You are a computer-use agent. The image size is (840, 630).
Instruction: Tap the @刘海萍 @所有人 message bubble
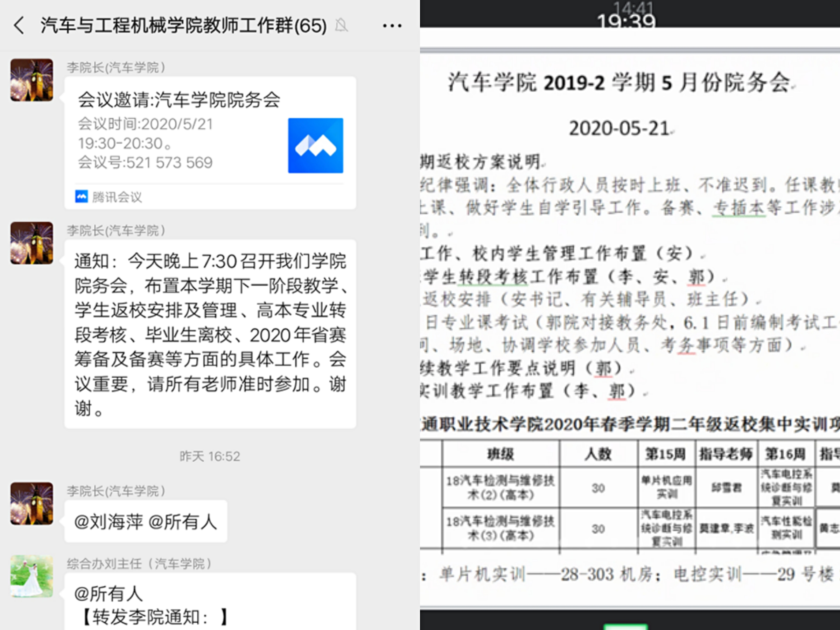pyautogui.click(x=146, y=521)
